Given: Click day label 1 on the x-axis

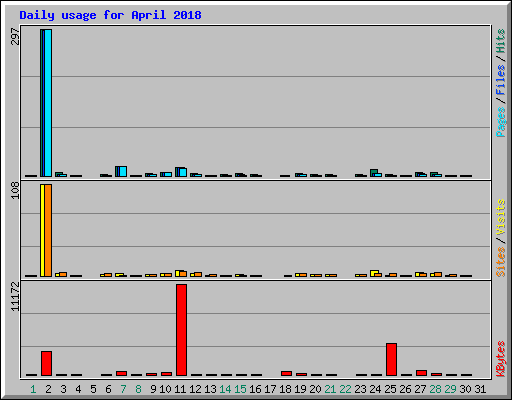Looking at the screenshot, I should [33, 389].
